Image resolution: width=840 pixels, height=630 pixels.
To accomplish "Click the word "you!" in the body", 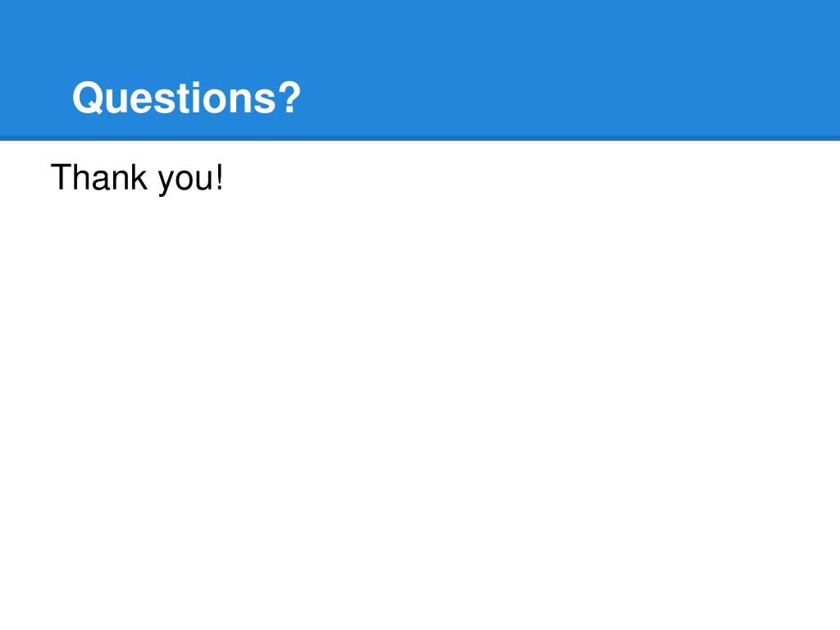I will (x=190, y=179).
